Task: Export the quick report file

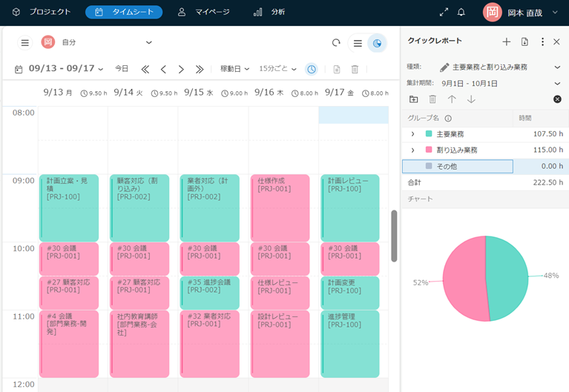Action: pos(524,41)
